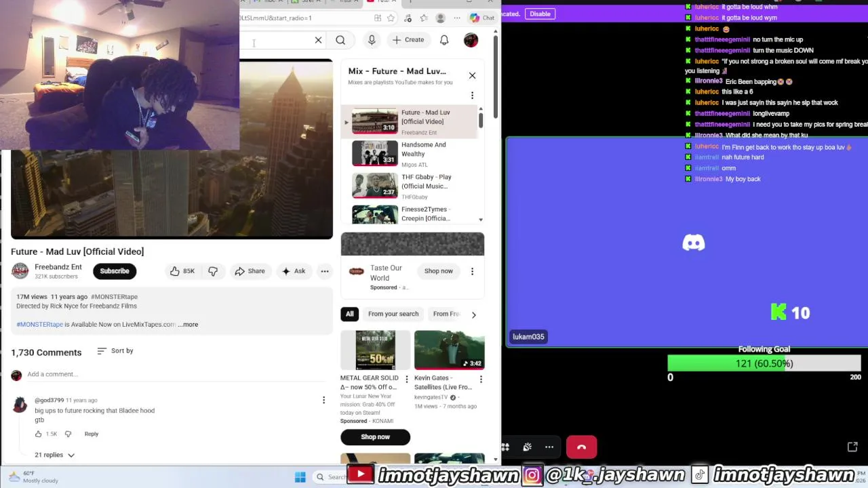
Task: Subscribe to Freebandz Ent
Action: click(x=115, y=271)
